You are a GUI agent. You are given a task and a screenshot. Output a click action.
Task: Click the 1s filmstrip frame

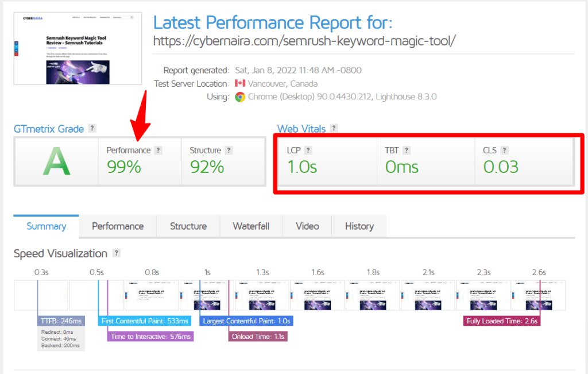[x=207, y=295]
